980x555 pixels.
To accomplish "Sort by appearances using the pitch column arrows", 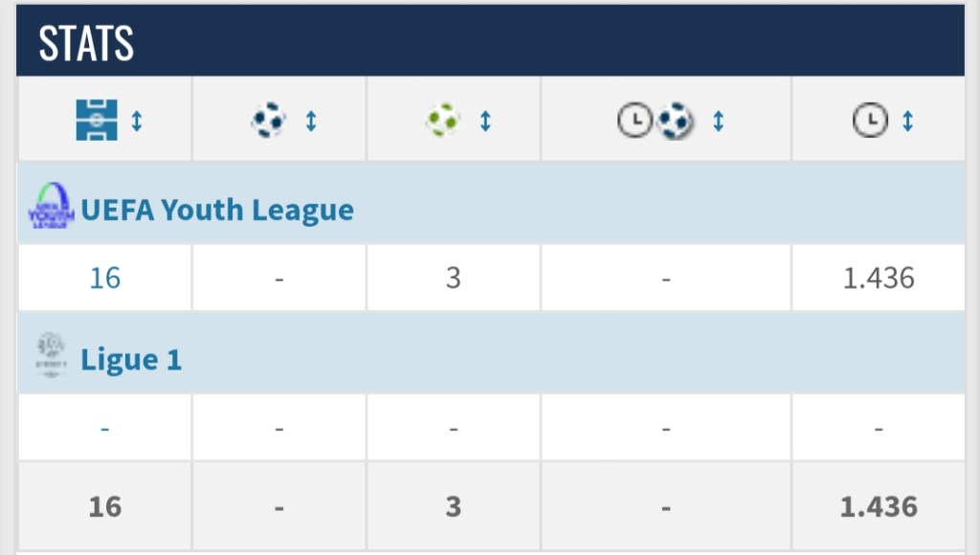I will pyautogui.click(x=137, y=122).
